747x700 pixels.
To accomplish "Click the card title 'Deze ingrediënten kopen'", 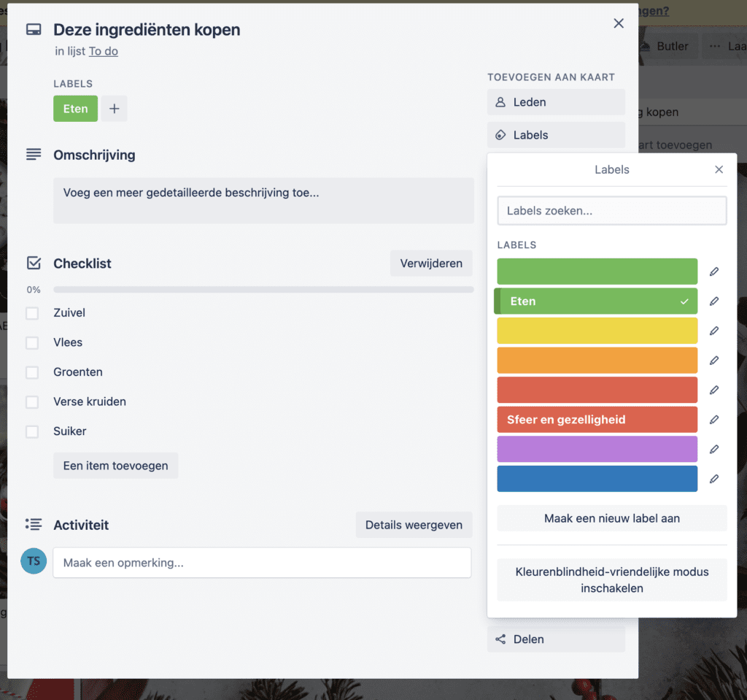I will pyautogui.click(x=147, y=30).
